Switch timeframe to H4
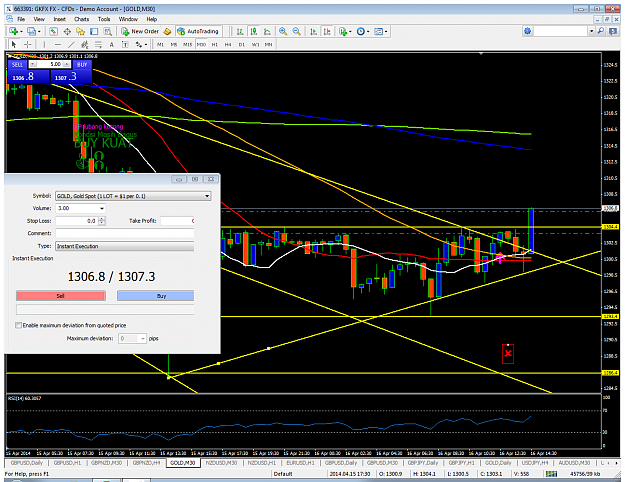This screenshot has height=482, width=625. (x=228, y=45)
